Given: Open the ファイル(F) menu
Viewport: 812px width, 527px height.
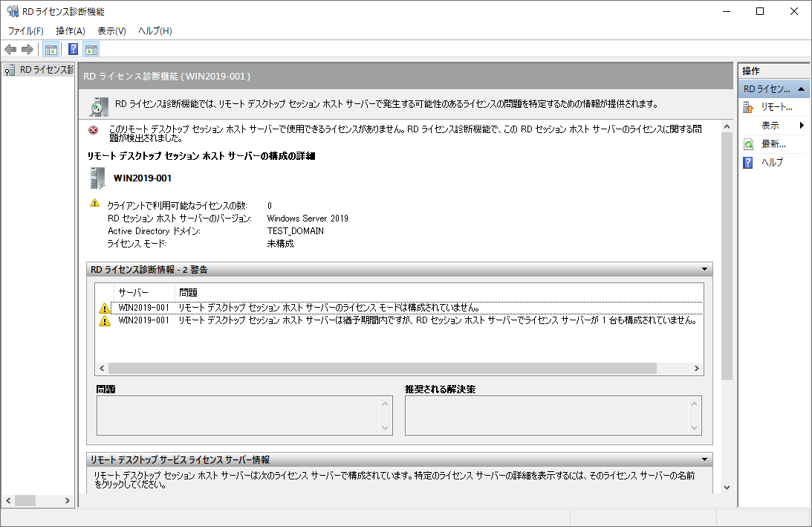Looking at the screenshot, I should click(25, 31).
